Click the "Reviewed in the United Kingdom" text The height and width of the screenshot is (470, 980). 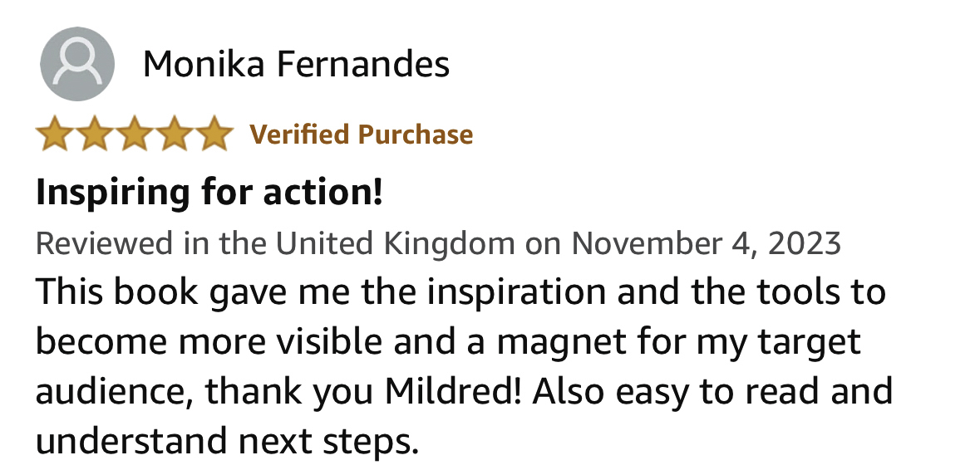274,243
